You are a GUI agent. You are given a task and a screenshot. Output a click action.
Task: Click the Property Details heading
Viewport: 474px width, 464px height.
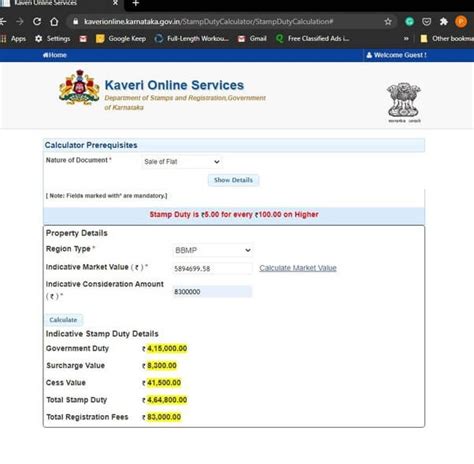click(x=77, y=233)
